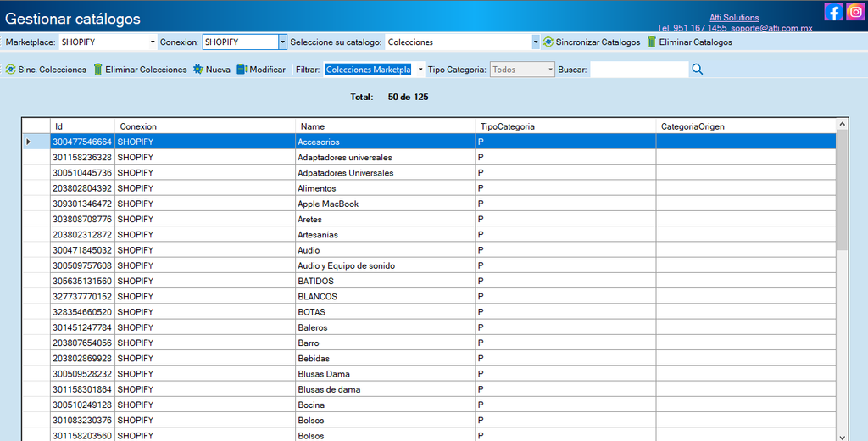Sort by the Id column header
The image size is (868, 441).
coord(82,126)
